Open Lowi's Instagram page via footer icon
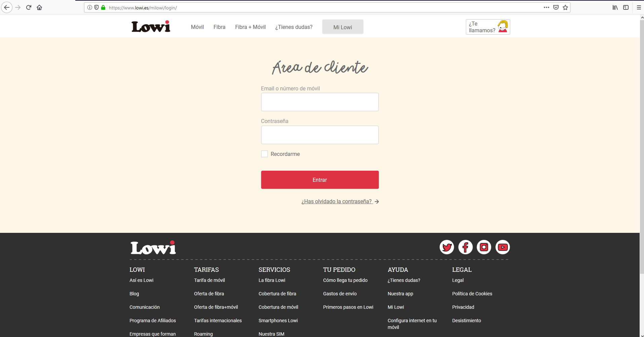Image resolution: width=644 pixels, height=337 pixels. (484, 247)
